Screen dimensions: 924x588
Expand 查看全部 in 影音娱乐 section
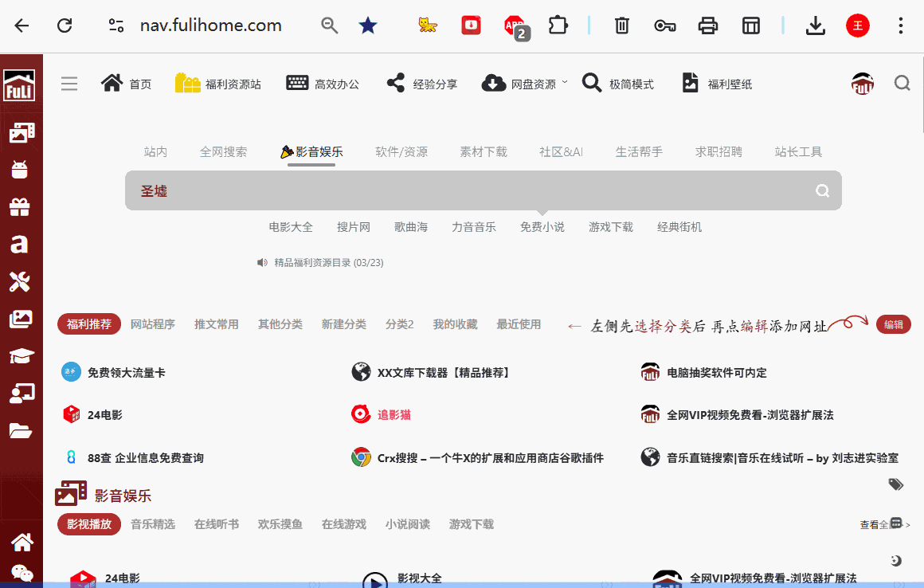[879, 524]
